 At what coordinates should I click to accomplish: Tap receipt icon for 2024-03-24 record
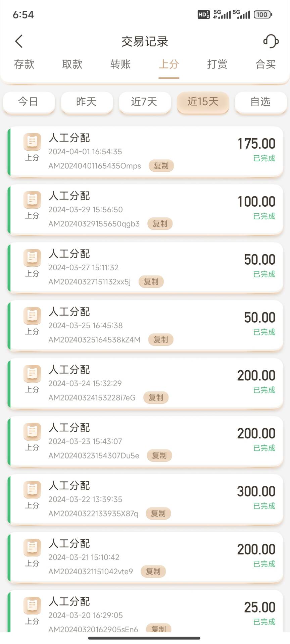32,373
